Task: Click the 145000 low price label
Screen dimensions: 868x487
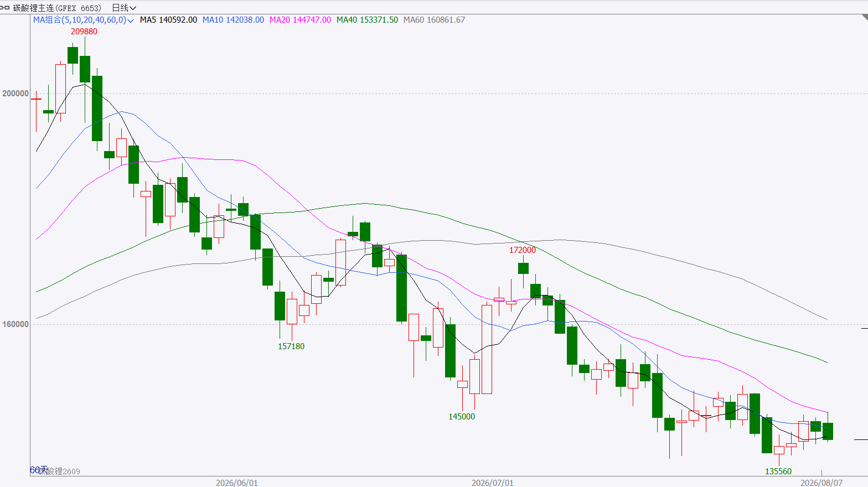Action: 462,417
